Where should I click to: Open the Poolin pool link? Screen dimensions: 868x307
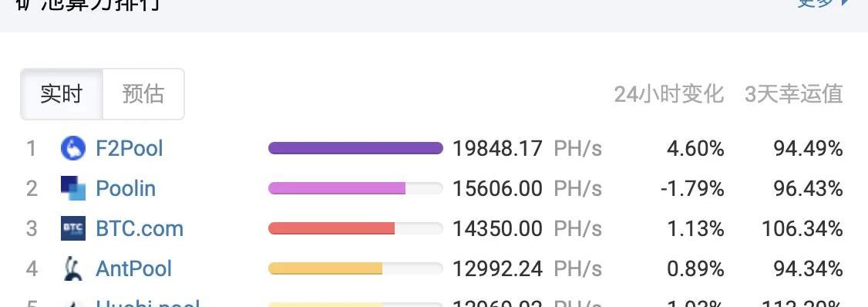pyautogui.click(x=126, y=188)
